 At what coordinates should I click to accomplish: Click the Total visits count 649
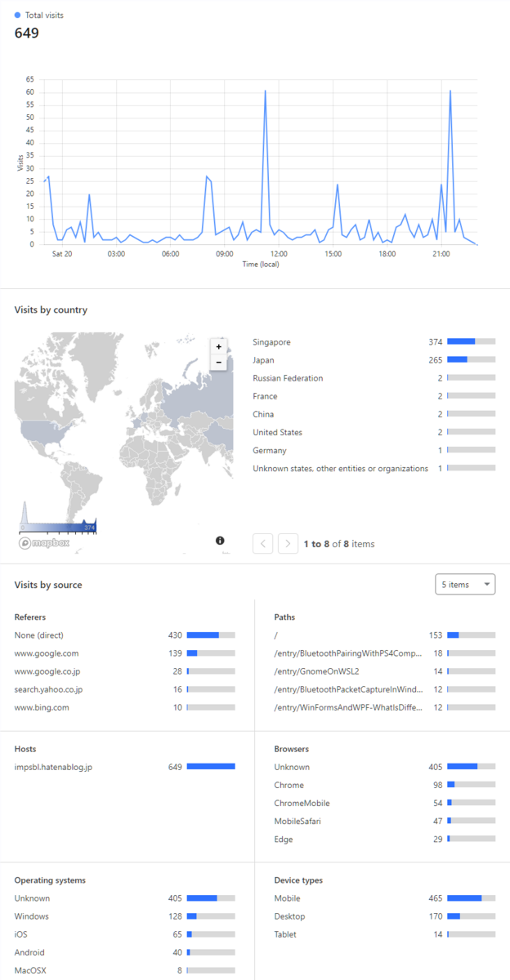click(27, 33)
